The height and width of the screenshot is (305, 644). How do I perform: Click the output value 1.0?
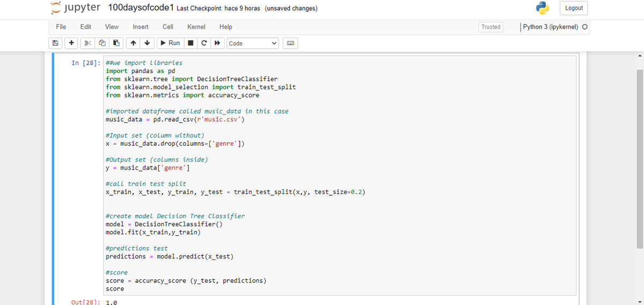[x=112, y=303]
